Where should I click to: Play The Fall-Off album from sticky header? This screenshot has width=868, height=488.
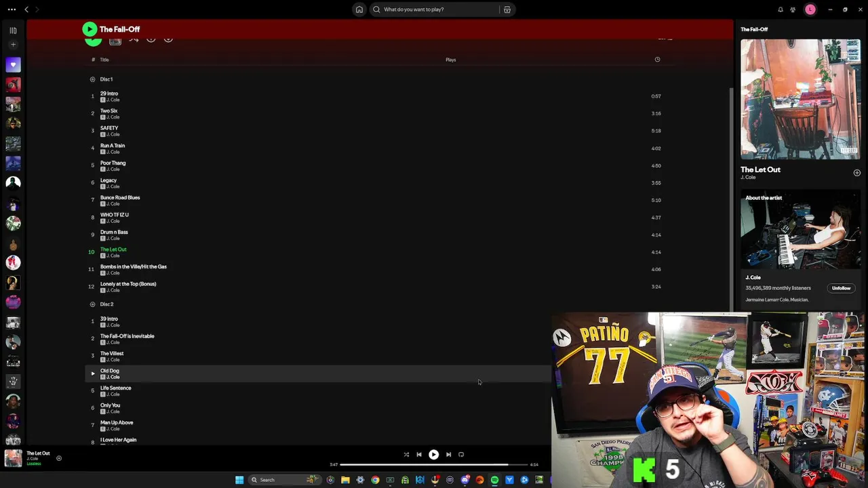pyautogui.click(x=90, y=29)
